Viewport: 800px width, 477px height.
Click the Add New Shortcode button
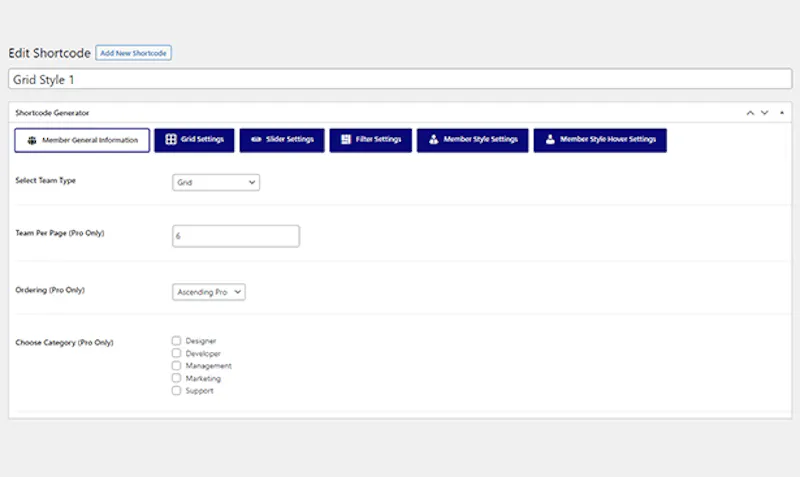[x=133, y=53]
